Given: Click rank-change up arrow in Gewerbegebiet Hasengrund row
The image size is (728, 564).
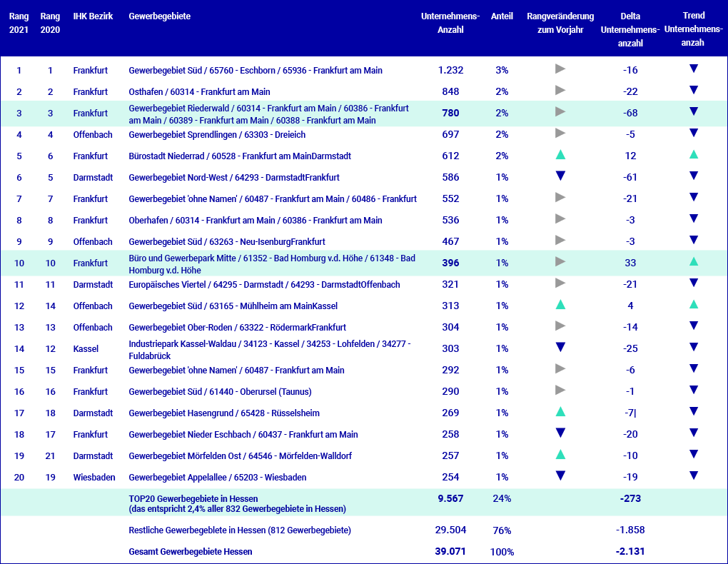Looking at the screenshot, I should (560, 412).
